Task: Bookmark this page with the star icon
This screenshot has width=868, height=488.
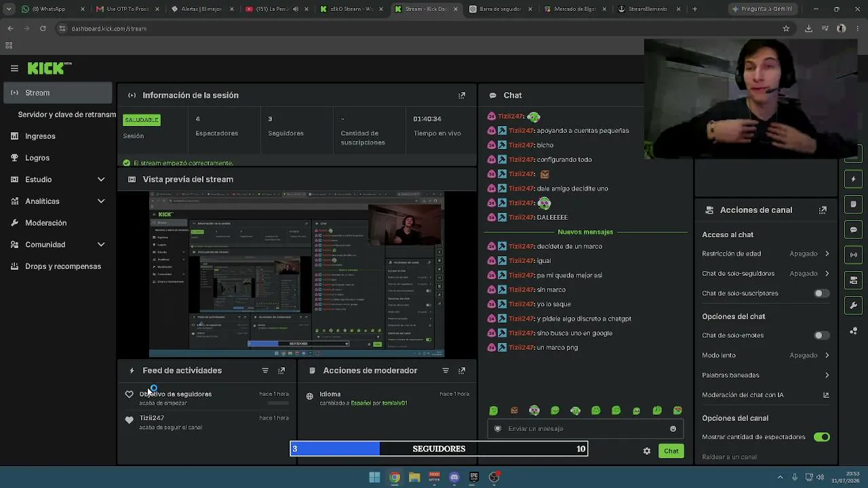Action: (x=786, y=28)
